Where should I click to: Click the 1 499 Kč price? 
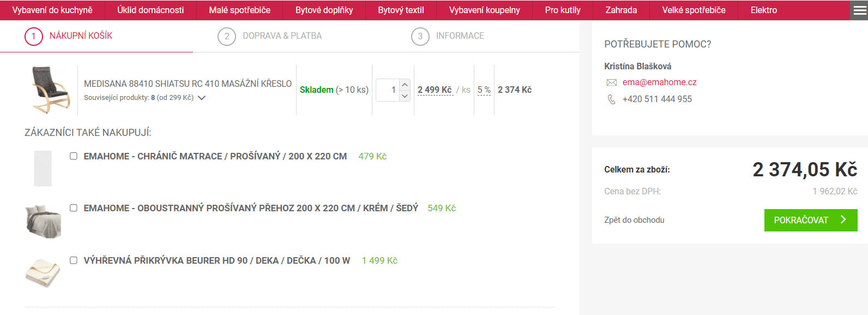[x=379, y=260]
